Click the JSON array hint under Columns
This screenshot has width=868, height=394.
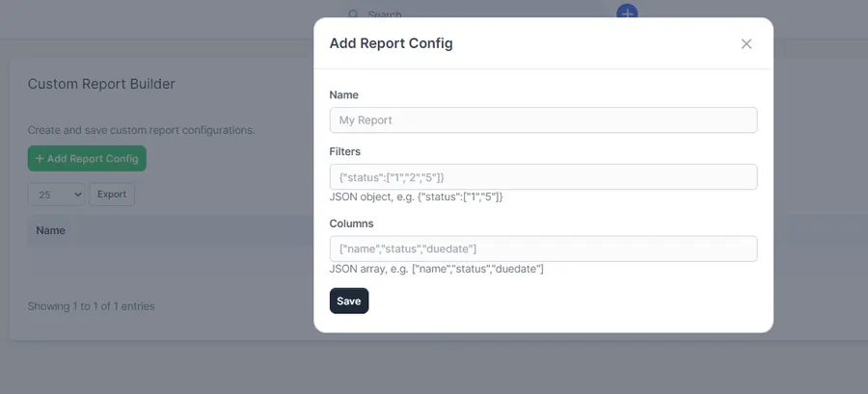point(436,269)
